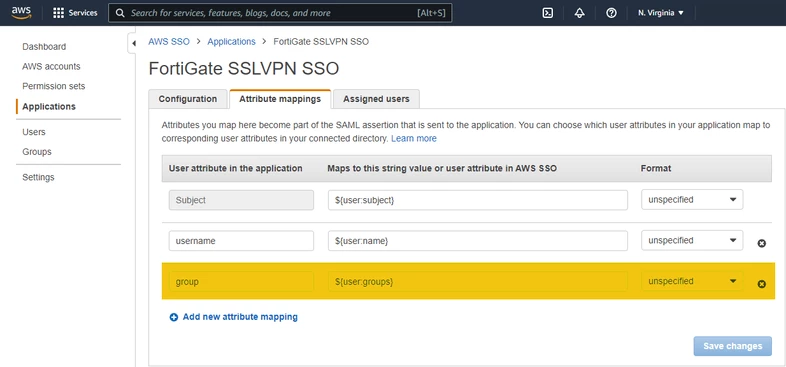Screen dimensions: 786x367
Task: Launch CloudShell from the top bar
Action: [548, 13]
